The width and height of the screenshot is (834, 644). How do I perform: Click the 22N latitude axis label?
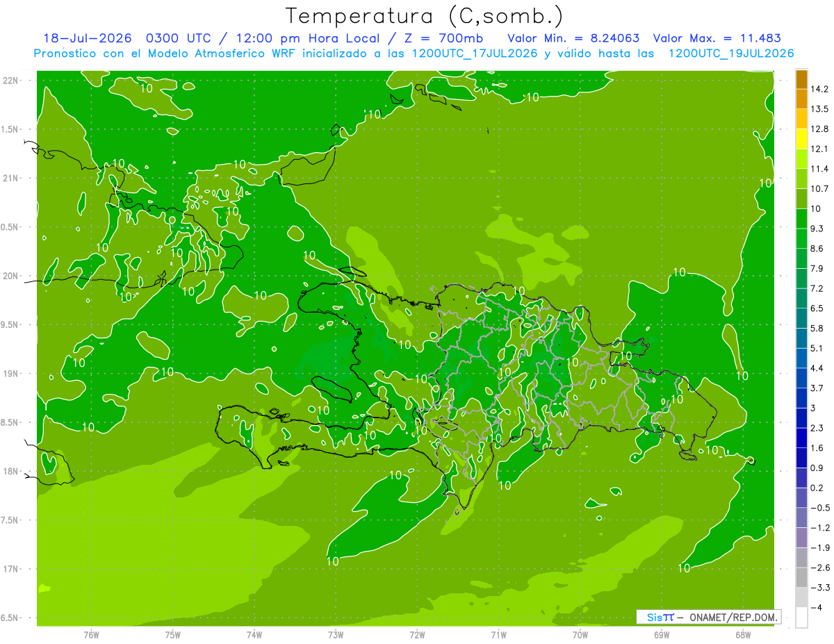(x=11, y=80)
